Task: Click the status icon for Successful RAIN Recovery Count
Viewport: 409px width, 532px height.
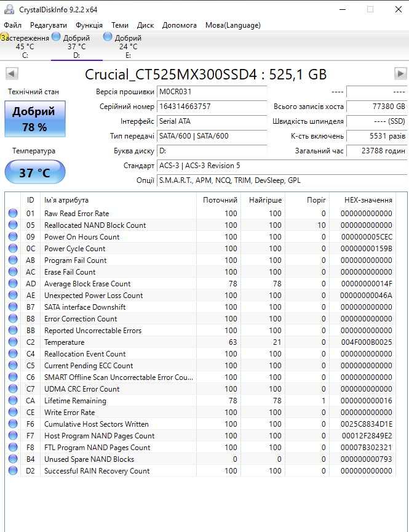Action: click(13, 470)
